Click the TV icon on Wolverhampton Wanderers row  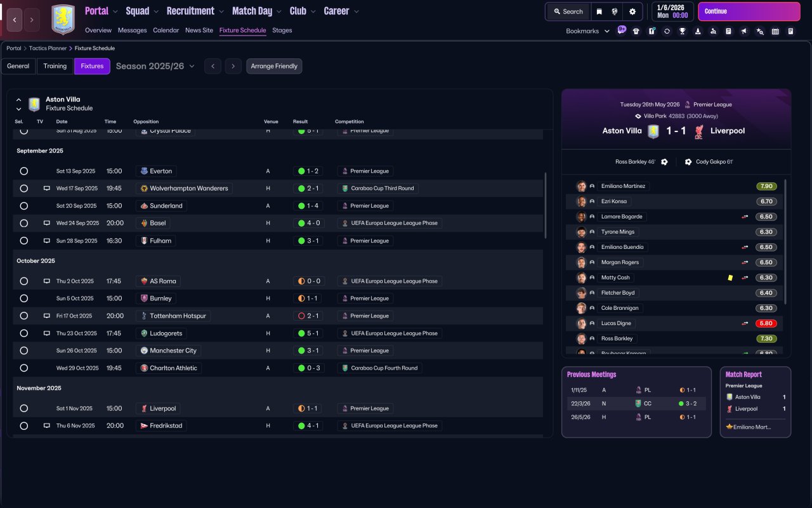tap(46, 189)
